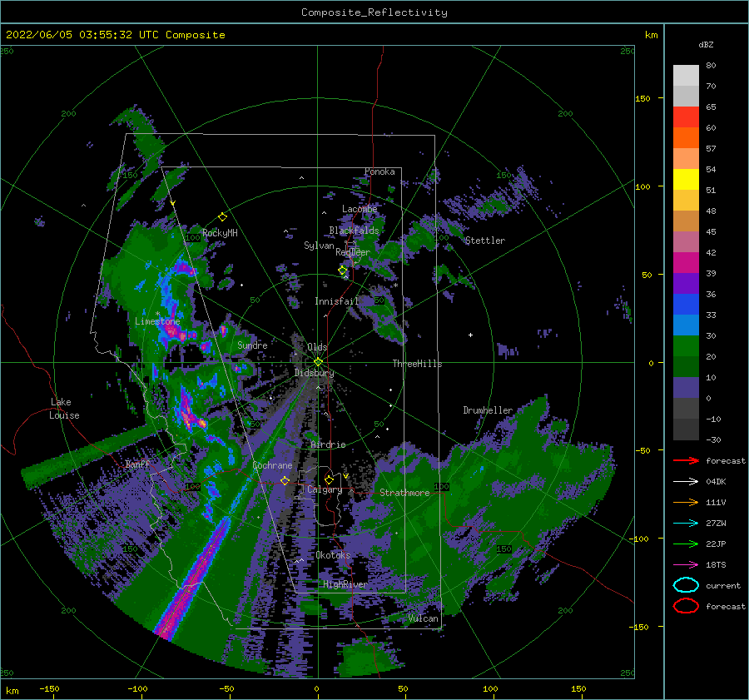The height and width of the screenshot is (700, 749).
Task: Click the Sundre town label
Action: (252, 345)
